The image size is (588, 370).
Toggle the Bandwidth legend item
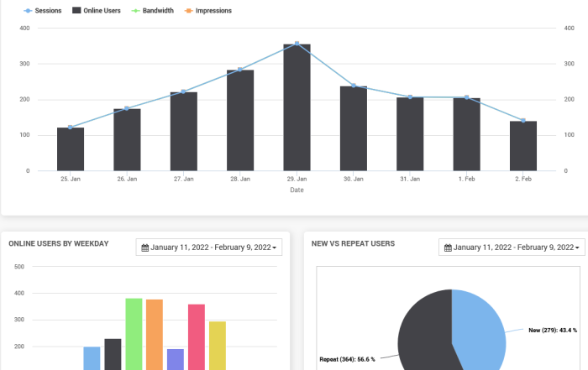coord(152,11)
